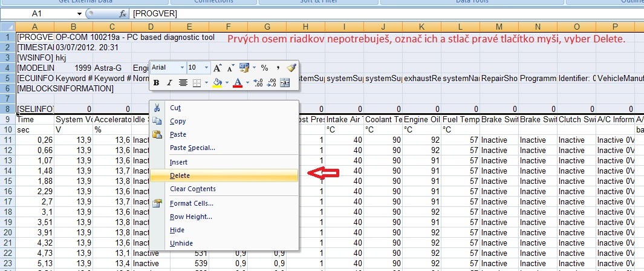Apply the yellow fill color swatch
Image resolution: width=644 pixels, height=271 pixels.
(x=216, y=82)
